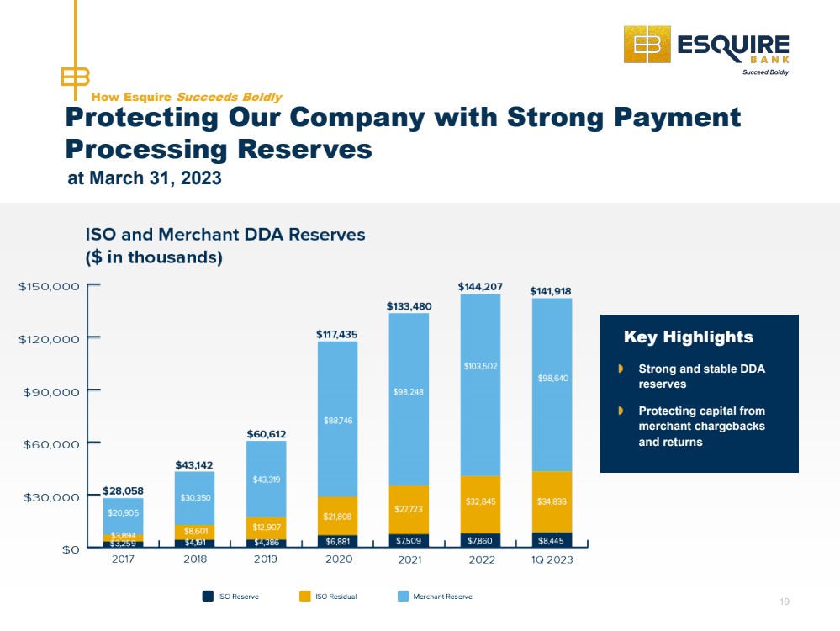Screen dimensions: 840x631
Task: Click the $3,894 ISO residual value
Action: 124,536
